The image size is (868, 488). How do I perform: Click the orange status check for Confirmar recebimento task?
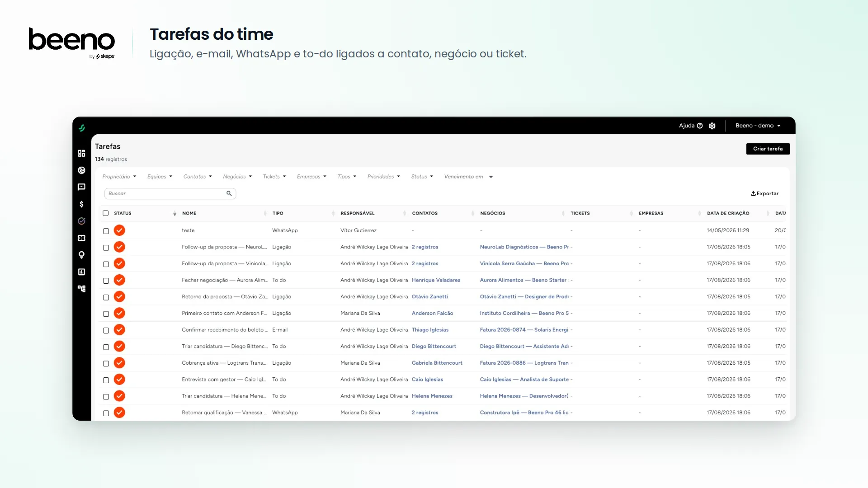(x=119, y=330)
